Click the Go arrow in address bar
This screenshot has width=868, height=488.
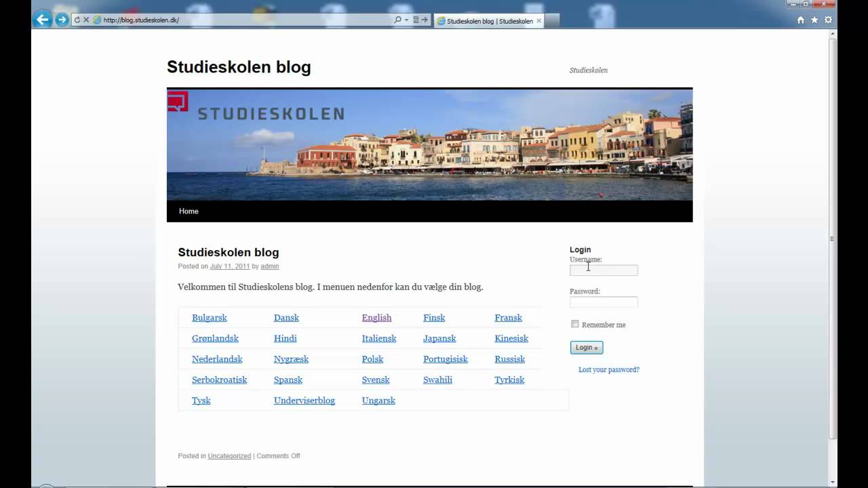tap(425, 20)
